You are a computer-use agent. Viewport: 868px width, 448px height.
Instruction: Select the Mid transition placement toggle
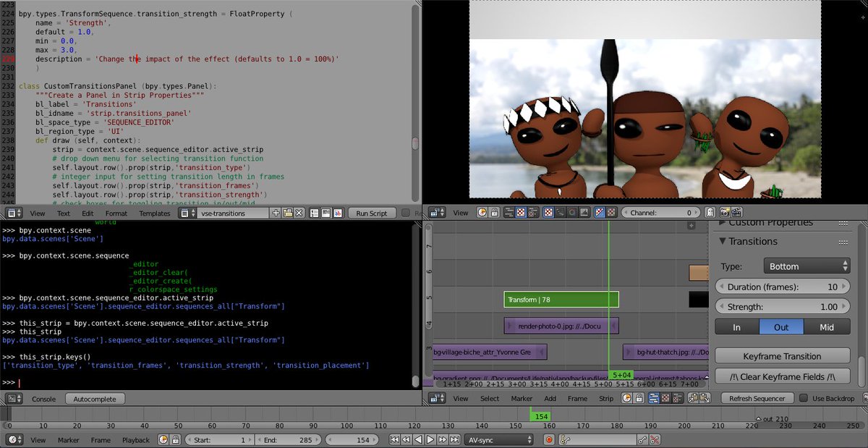click(827, 327)
